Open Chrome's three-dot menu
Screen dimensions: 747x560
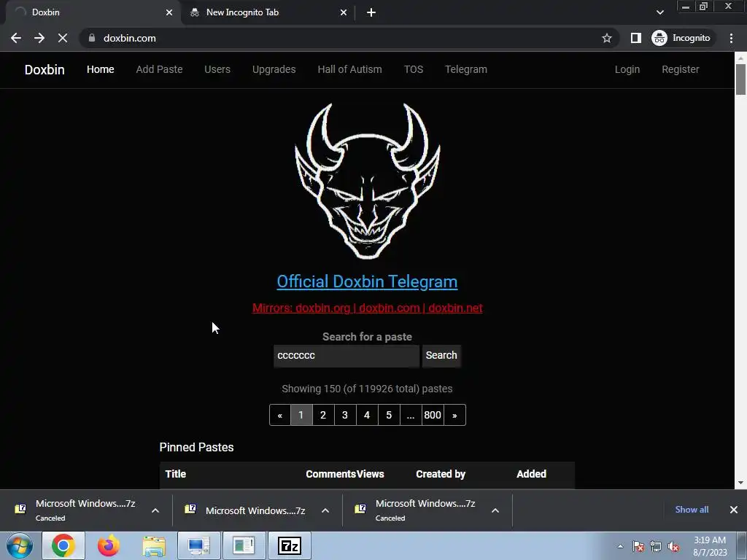(731, 38)
